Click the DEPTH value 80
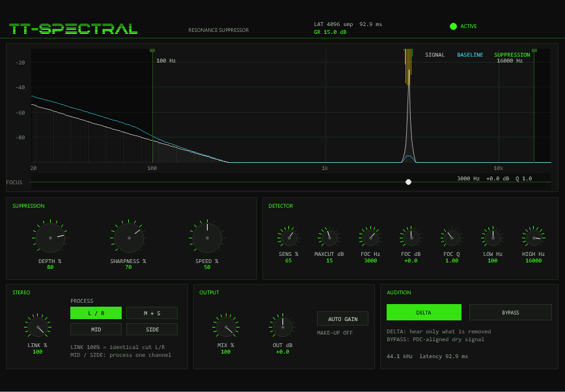 point(51,267)
